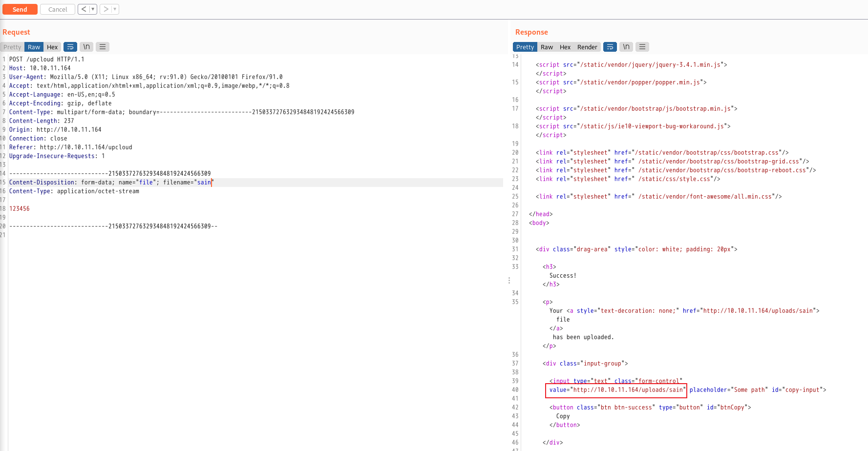Click the bootstrap.min.js script line
The height and width of the screenshot is (451, 868).
tap(636, 109)
